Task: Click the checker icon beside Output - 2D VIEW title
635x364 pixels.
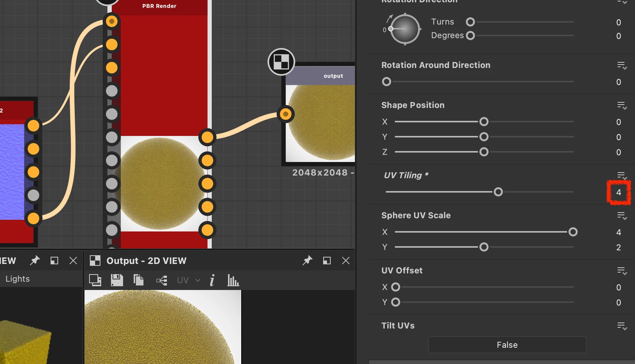Action: tap(95, 261)
